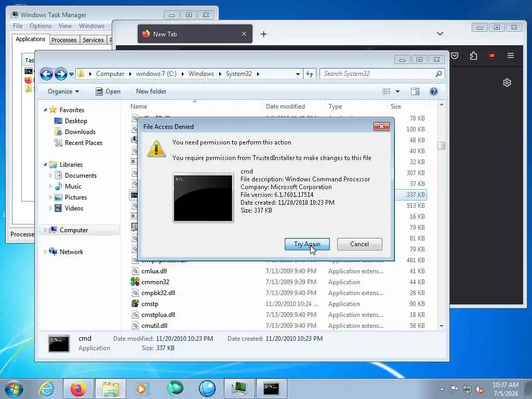
Task: Open Firefox list all tabs chevron
Action: 440,34
